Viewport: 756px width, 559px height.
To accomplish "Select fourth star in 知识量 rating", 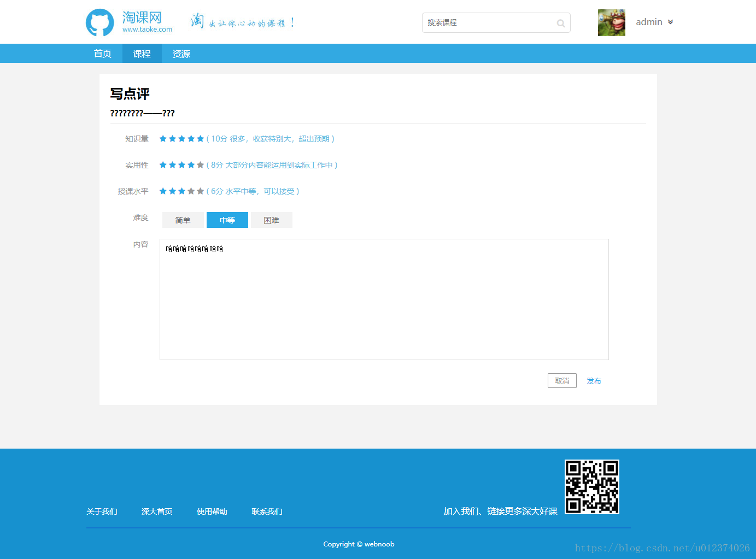I will point(191,139).
